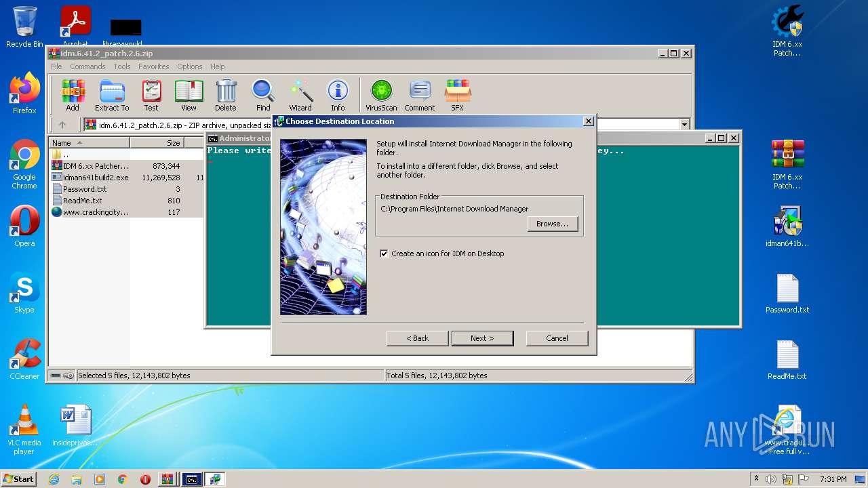The width and height of the screenshot is (868, 488).
Task: Select Password.txt in archive list
Action: pyautogui.click(x=126, y=189)
